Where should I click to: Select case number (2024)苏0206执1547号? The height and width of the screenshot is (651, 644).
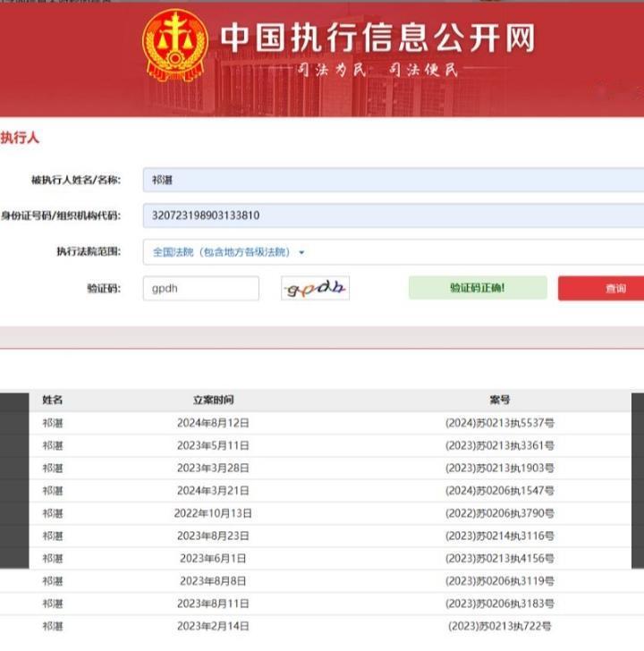pos(499,491)
